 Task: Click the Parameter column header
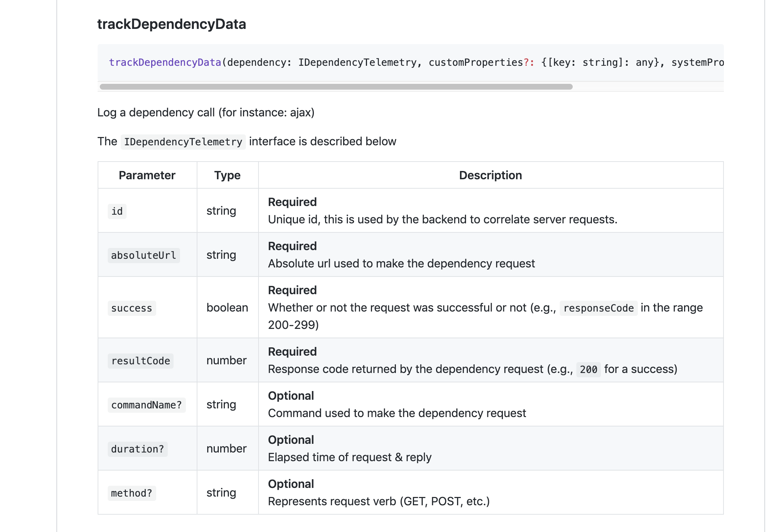coord(147,175)
